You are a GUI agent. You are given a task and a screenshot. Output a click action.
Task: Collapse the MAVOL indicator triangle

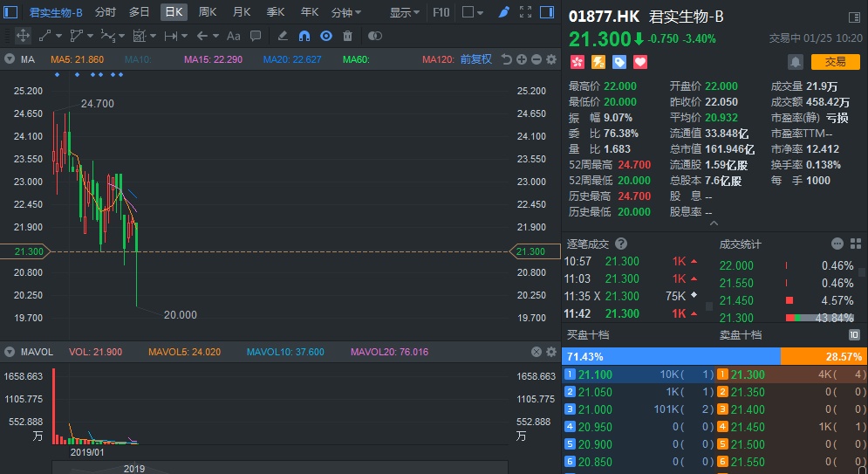(10, 352)
